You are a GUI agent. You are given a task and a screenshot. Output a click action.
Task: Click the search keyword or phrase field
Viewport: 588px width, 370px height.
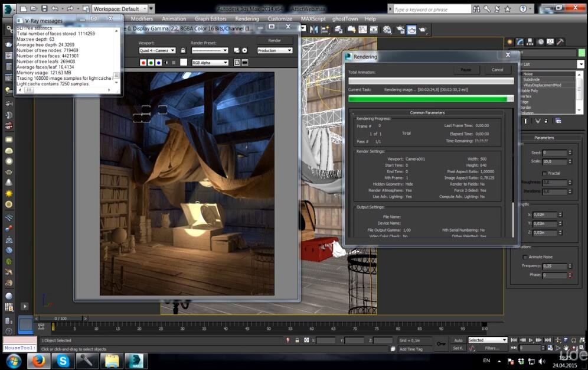[x=431, y=9]
